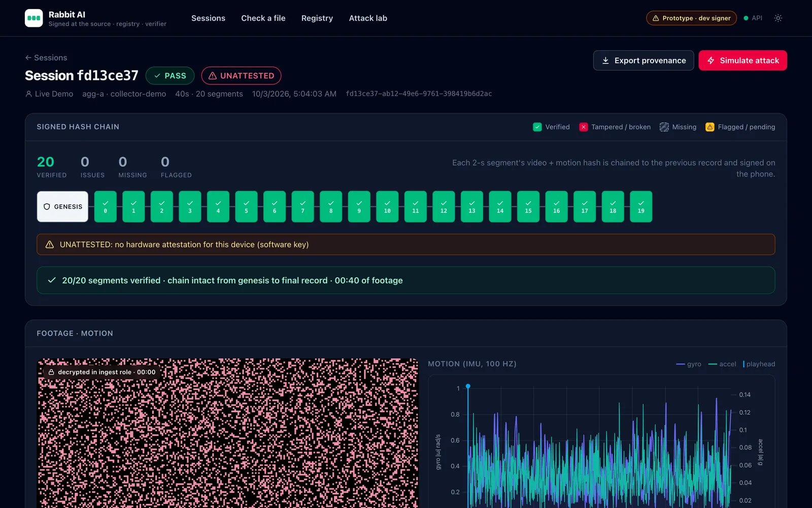
Task: Select verified segment 2 block
Action: tap(162, 207)
